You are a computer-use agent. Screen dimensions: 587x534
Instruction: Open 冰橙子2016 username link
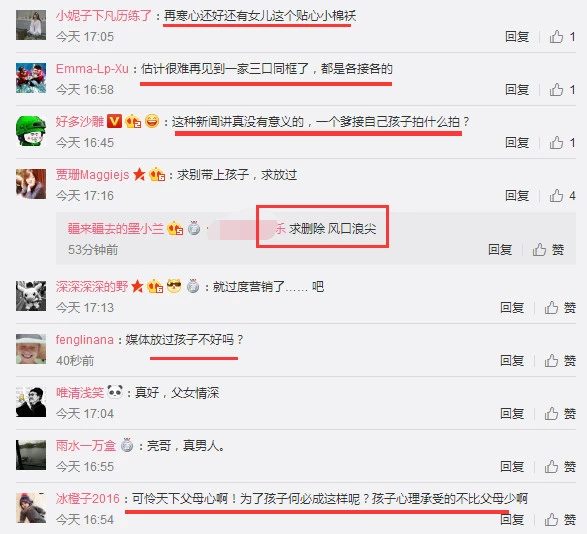pyautogui.click(x=88, y=498)
